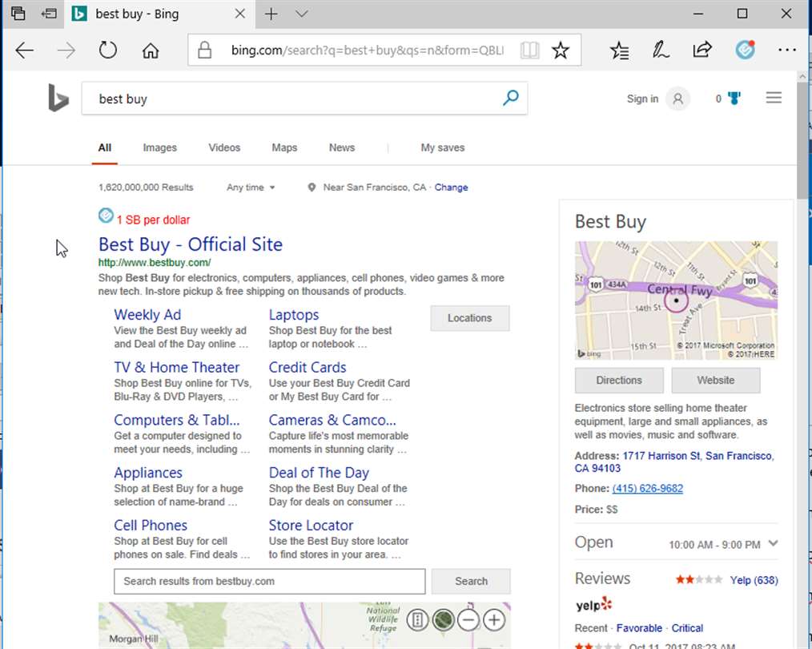Viewport: 812px width, 649px height.
Task: Click the Locations button
Action: pyautogui.click(x=470, y=318)
